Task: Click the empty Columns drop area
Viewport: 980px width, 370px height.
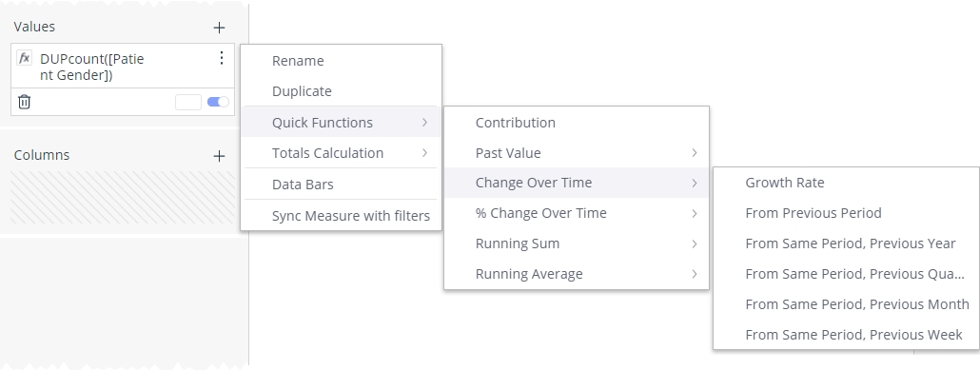Action: tap(123, 198)
